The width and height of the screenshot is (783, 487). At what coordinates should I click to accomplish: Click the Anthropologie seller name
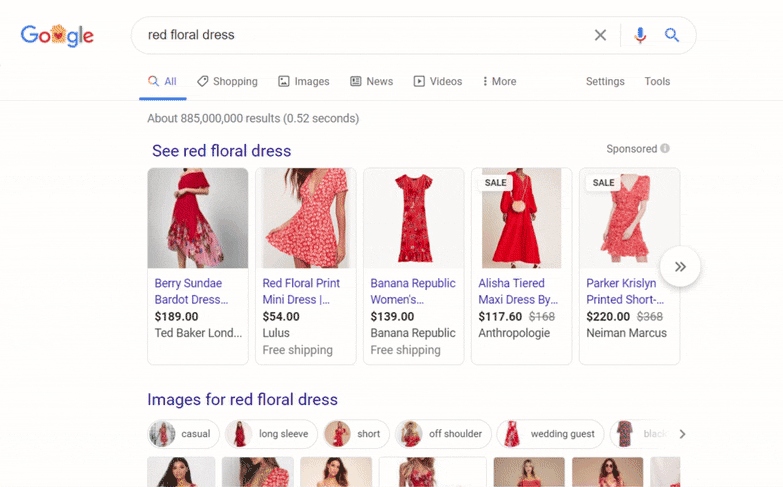[514, 333]
